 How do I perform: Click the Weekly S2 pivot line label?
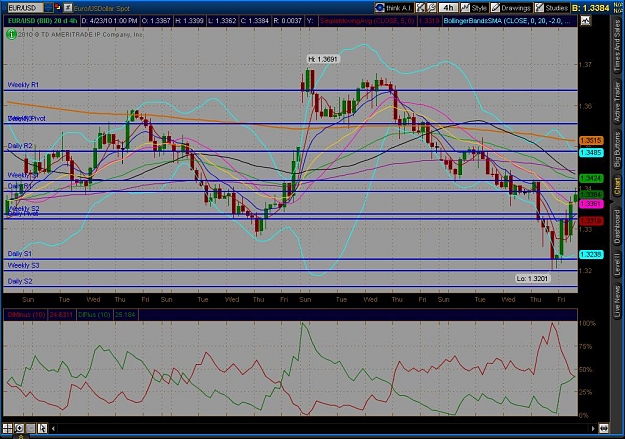click(x=24, y=208)
